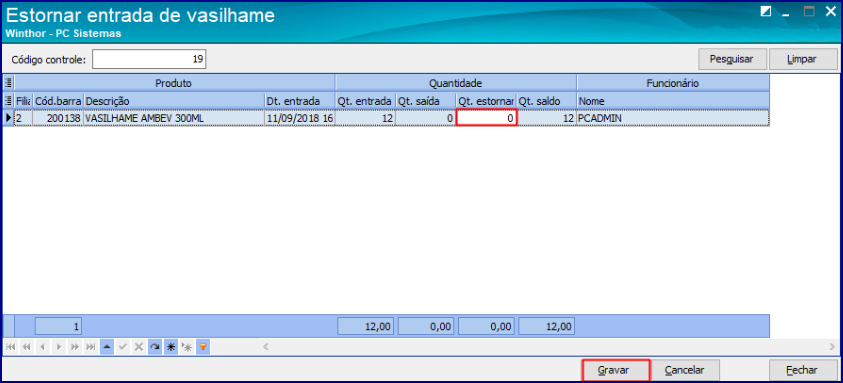
Task: Click the cancel edit X icon in navigator
Action: tap(139, 347)
